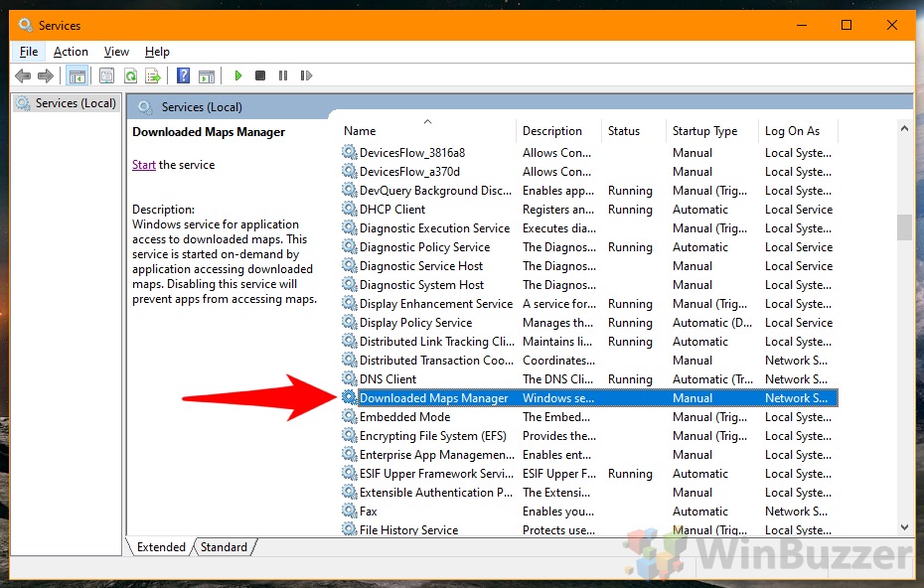Select Diagnostic System Host row
The image size is (924, 588).
pos(589,285)
